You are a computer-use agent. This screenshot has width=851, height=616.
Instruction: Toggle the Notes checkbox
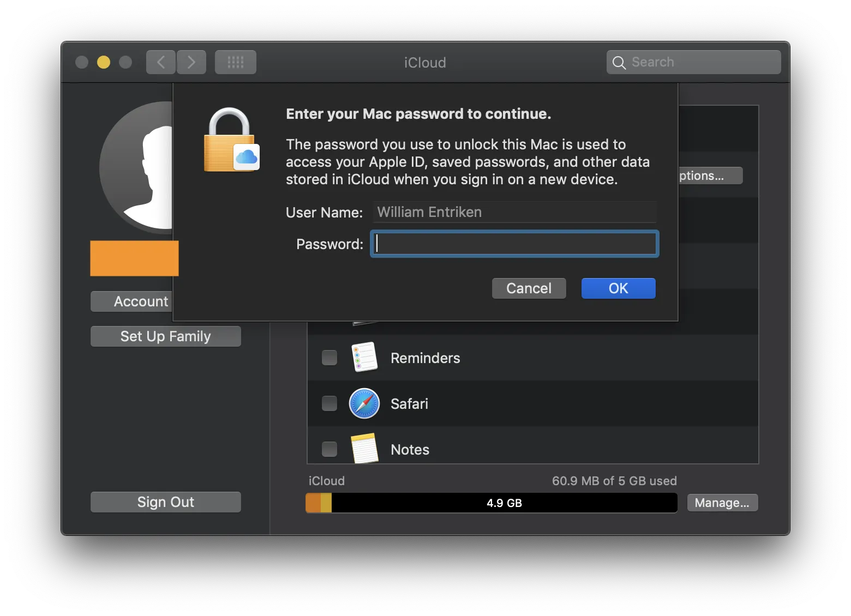(x=329, y=449)
